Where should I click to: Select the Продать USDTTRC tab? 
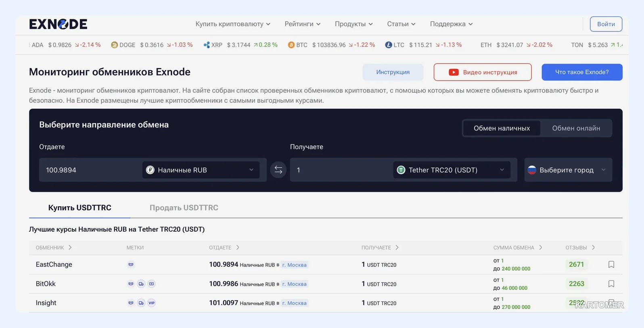click(184, 208)
